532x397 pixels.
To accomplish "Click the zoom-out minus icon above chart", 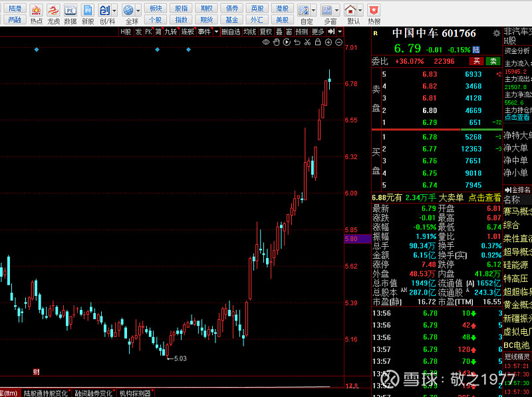I will [338, 43].
